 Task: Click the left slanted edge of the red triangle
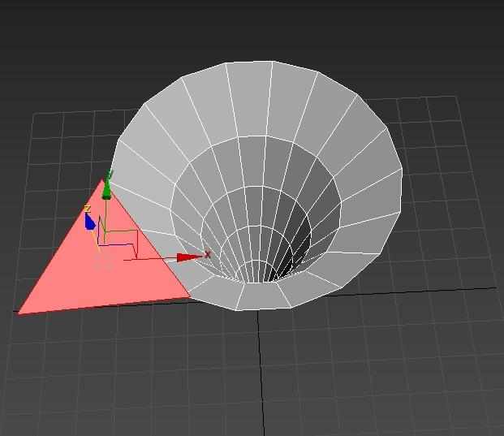[61, 246]
